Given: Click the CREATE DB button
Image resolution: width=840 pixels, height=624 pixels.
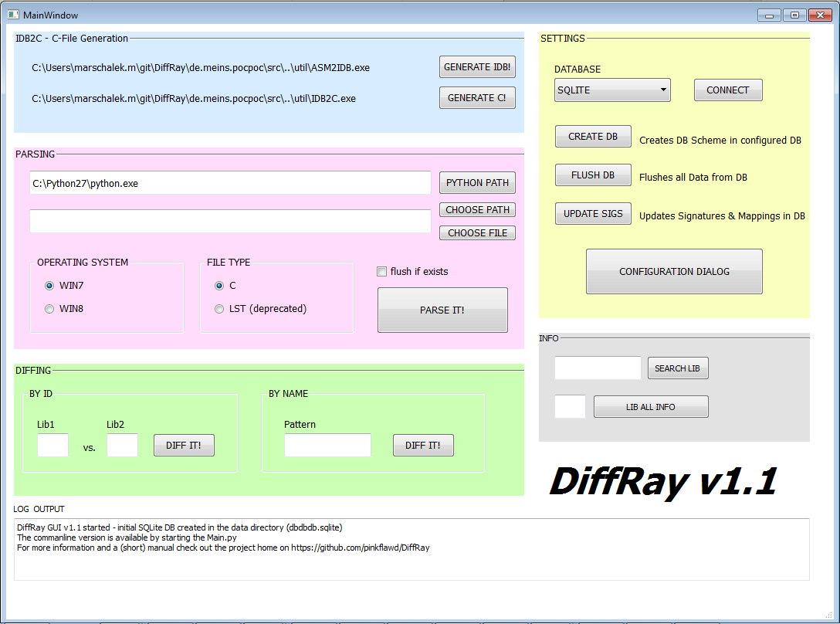Looking at the screenshot, I should 593,136.
